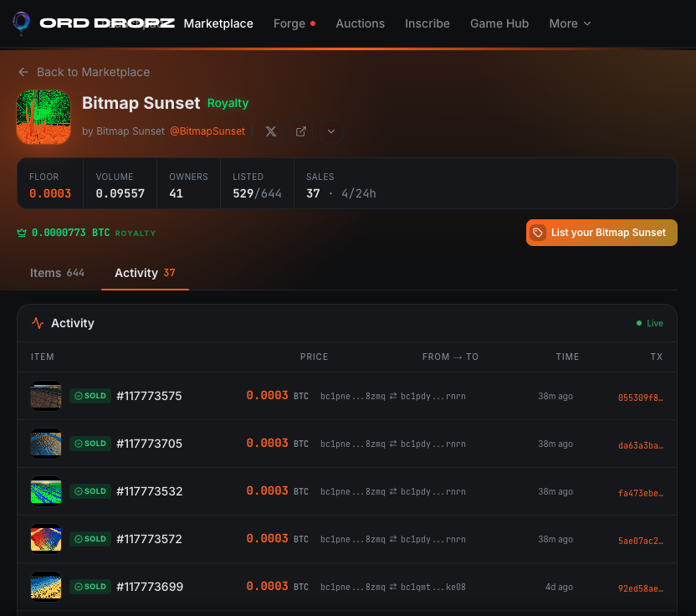The width and height of the screenshot is (696, 616).
Task: Open transaction fa473ebe link
Action: coord(641,493)
